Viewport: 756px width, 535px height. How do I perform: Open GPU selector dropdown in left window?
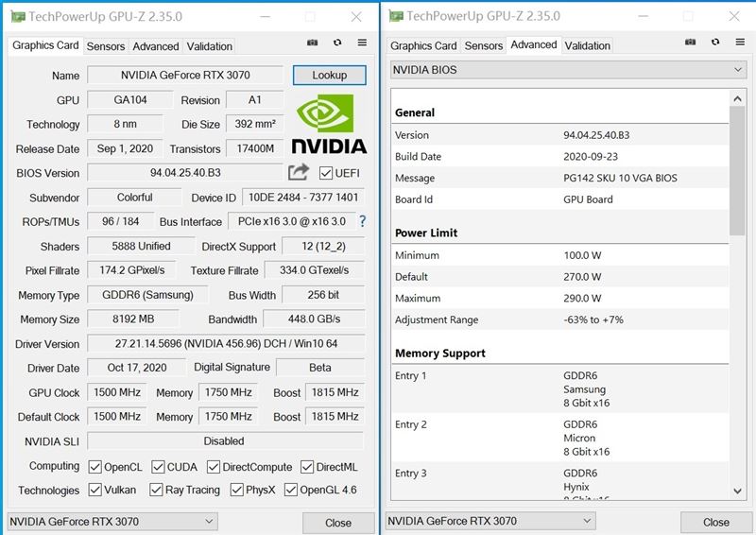(x=112, y=522)
